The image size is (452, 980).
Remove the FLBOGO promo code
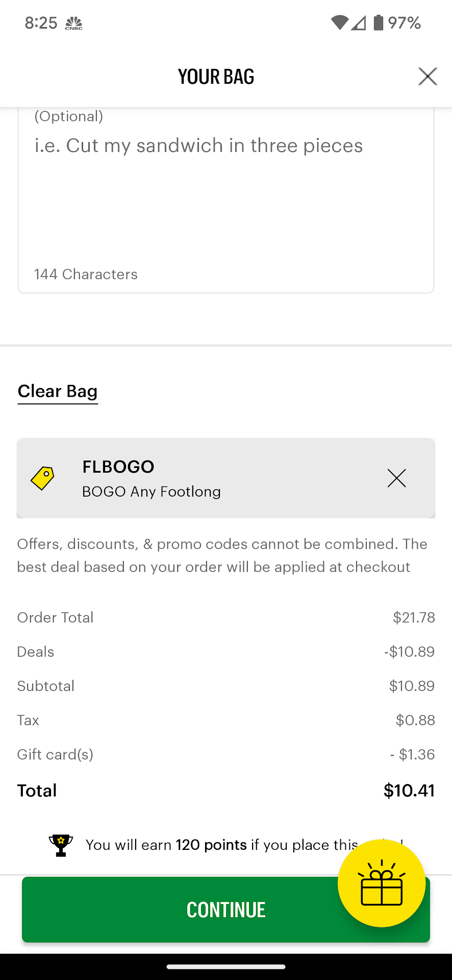coord(396,478)
